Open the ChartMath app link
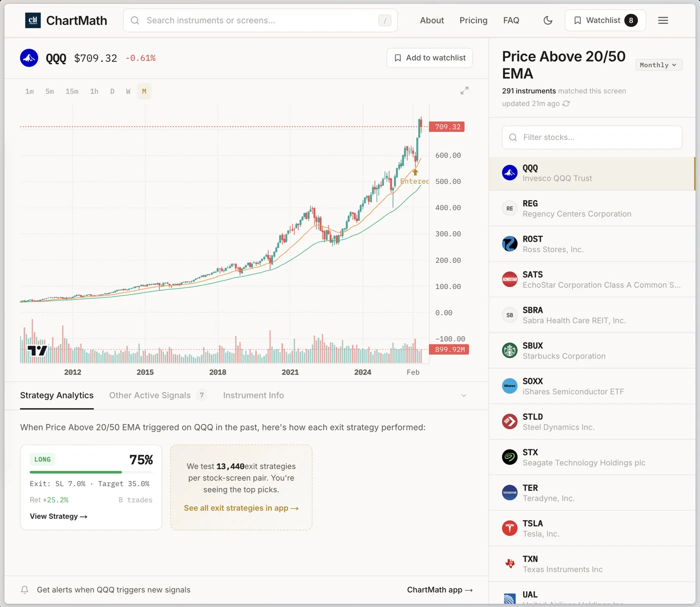The image size is (700, 607). tap(440, 590)
